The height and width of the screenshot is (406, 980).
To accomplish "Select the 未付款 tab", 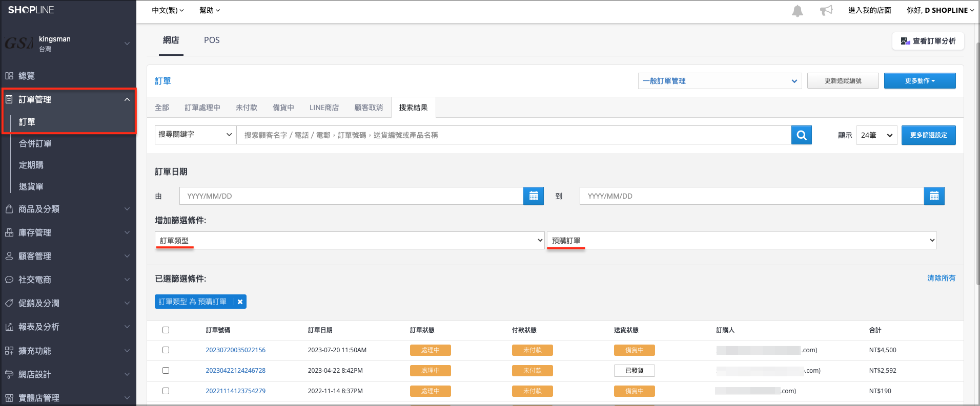I will [247, 108].
